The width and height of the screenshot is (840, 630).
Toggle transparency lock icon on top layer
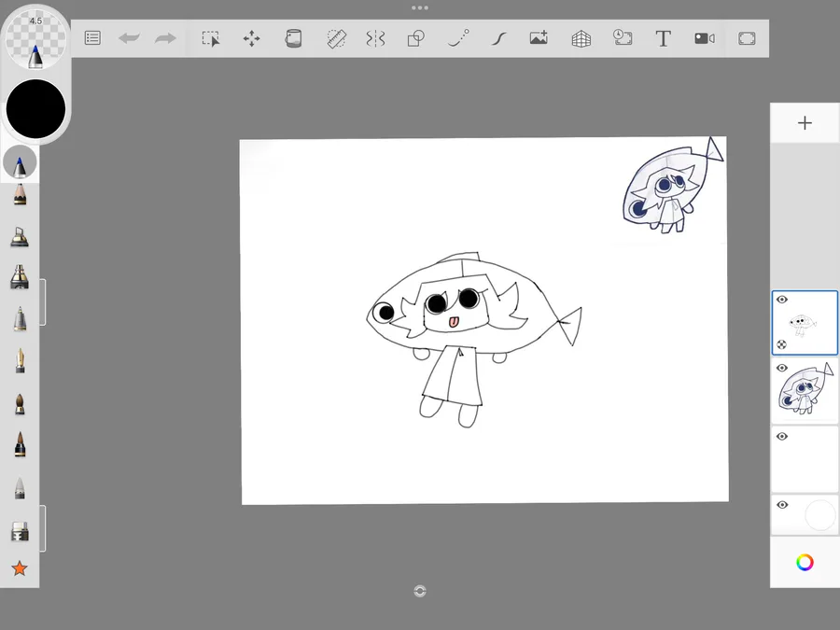tap(781, 344)
